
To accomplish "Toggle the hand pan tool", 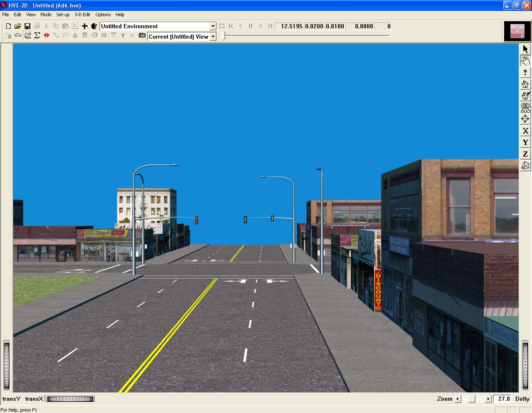I will [525, 61].
